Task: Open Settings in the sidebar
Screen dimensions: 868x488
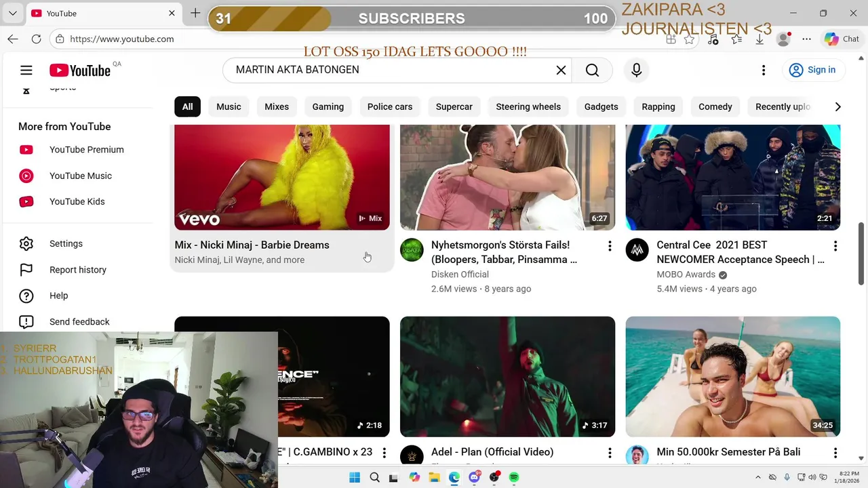Action: [79, 243]
